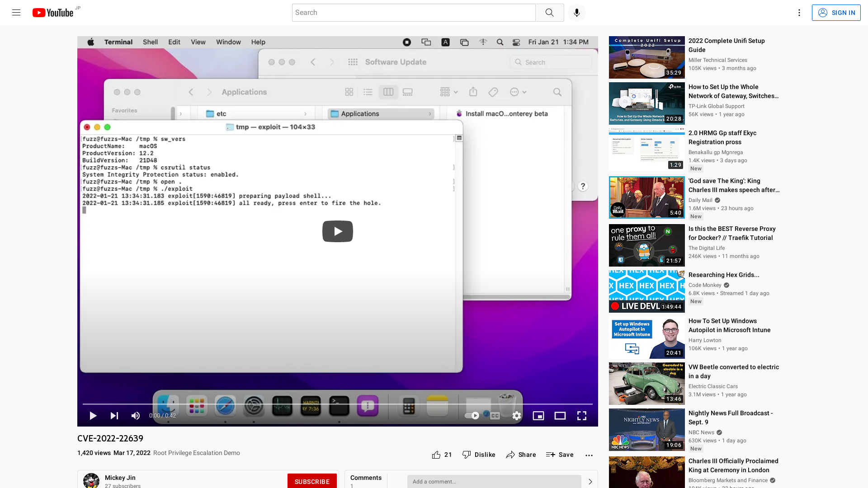
Task: Open Charles III Officially Proclaimed King title
Action: tap(733, 465)
